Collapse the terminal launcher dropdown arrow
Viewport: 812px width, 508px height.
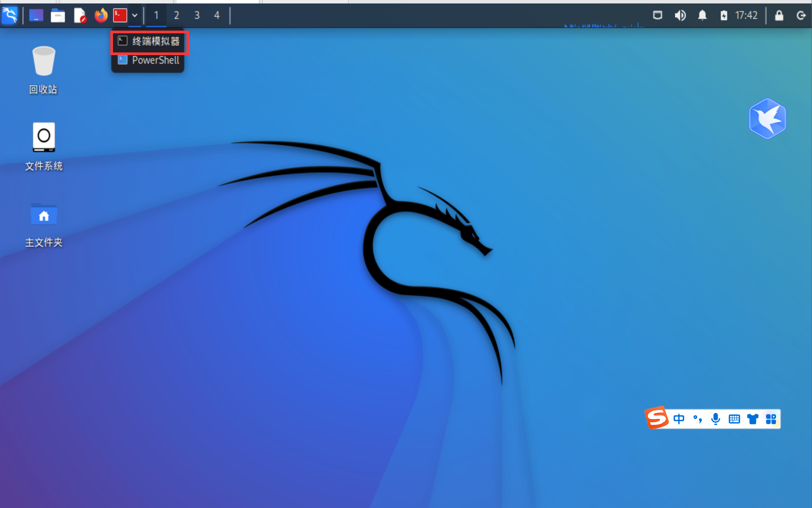pos(135,15)
